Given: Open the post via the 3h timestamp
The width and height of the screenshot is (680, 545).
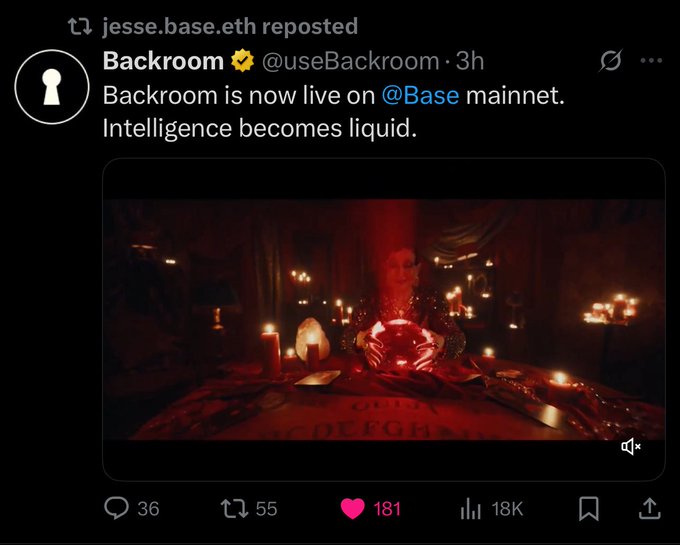Looking at the screenshot, I should click(x=470, y=61).
